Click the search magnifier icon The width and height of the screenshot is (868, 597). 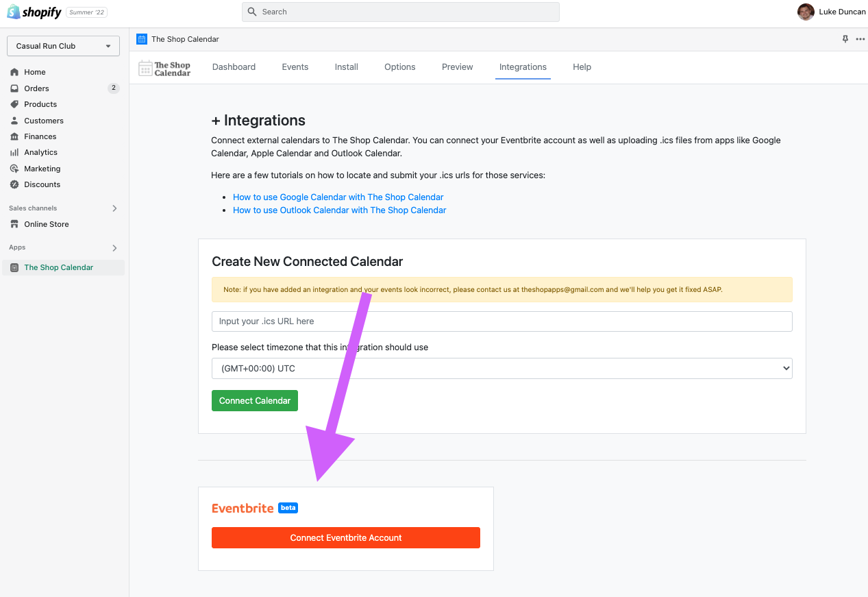coord(252,12)
